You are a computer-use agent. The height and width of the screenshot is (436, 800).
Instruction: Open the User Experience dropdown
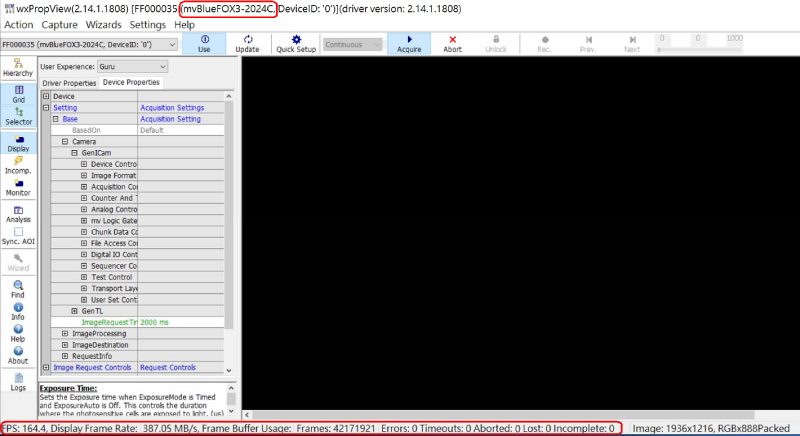coord(127,67)
